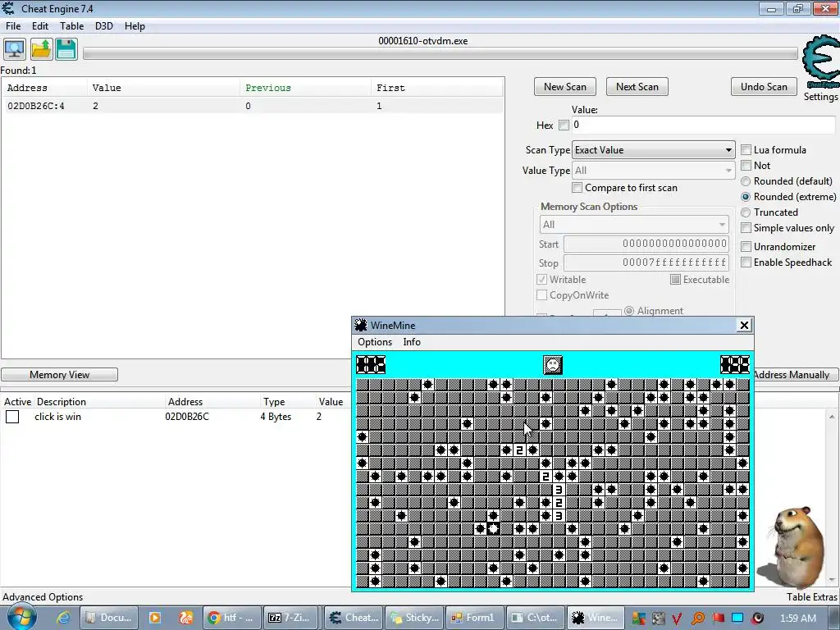
Task: Toggle the CopyOnWrite checkbox
Action: point(541,294)
